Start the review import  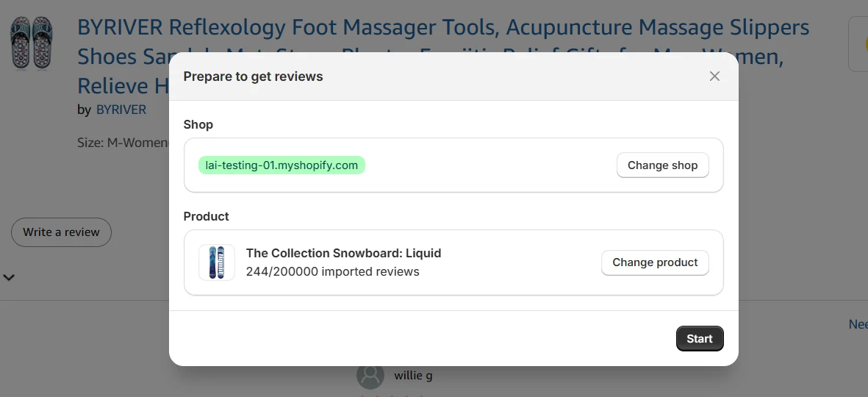699,339
